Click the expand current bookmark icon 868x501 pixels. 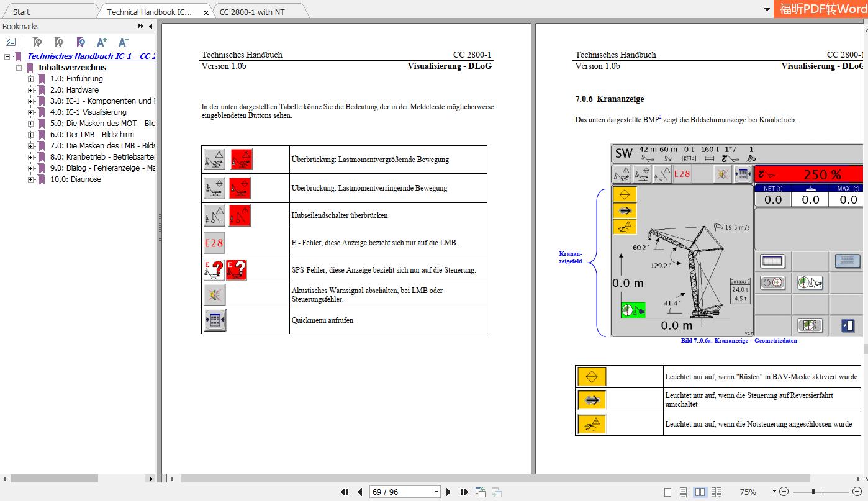(79, 42)
